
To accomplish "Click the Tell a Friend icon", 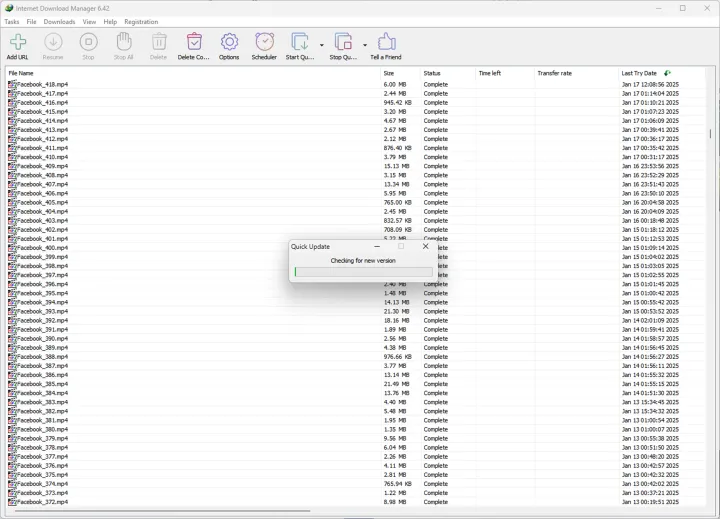I will (386, 42).
